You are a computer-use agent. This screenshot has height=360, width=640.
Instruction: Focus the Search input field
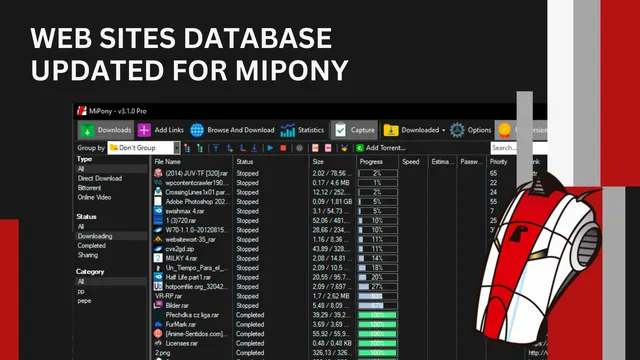518,148
